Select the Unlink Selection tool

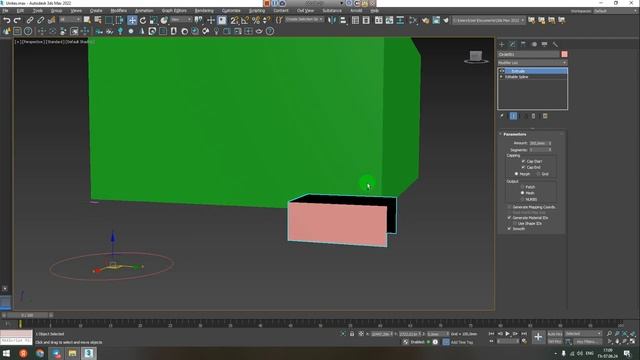pos(40,20)
